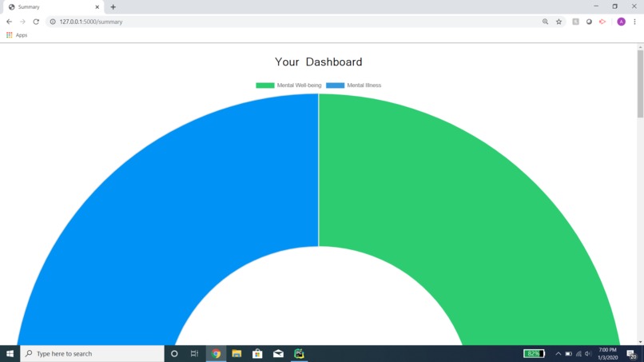The height and width of the screenshot is (362, 644).
Task: Open a new tab with plus button
Action: (x=113, y=7)
